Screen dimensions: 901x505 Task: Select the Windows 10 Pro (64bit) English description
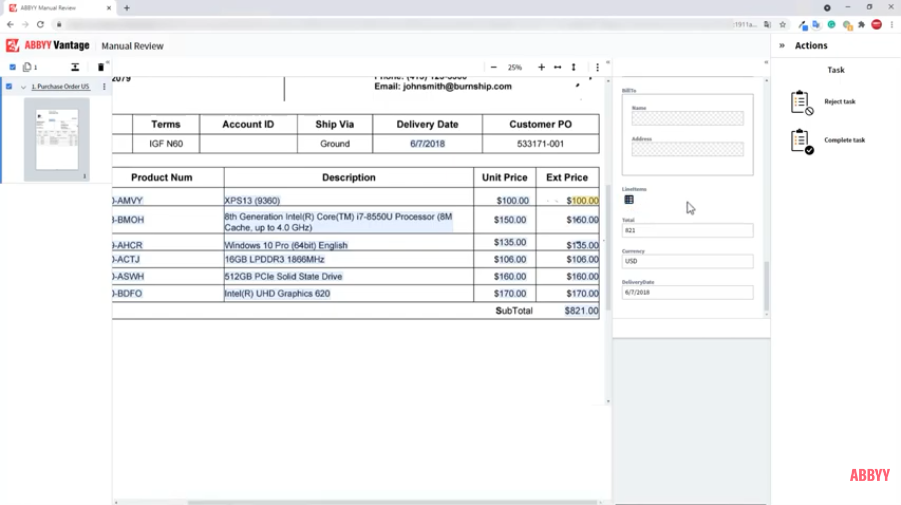286,245
